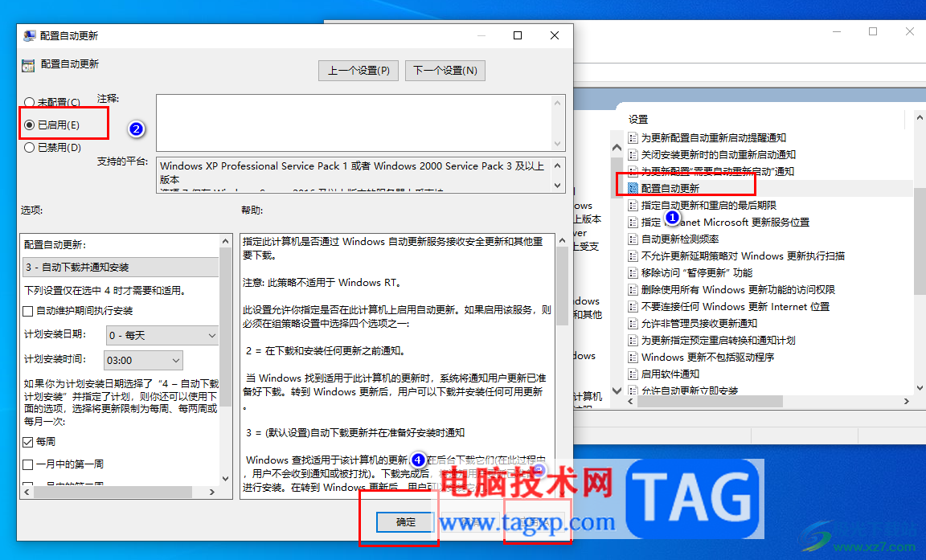Click options panel scroll-up arrow
Viewport: 926px width, 560px height.
click(225, 241)
